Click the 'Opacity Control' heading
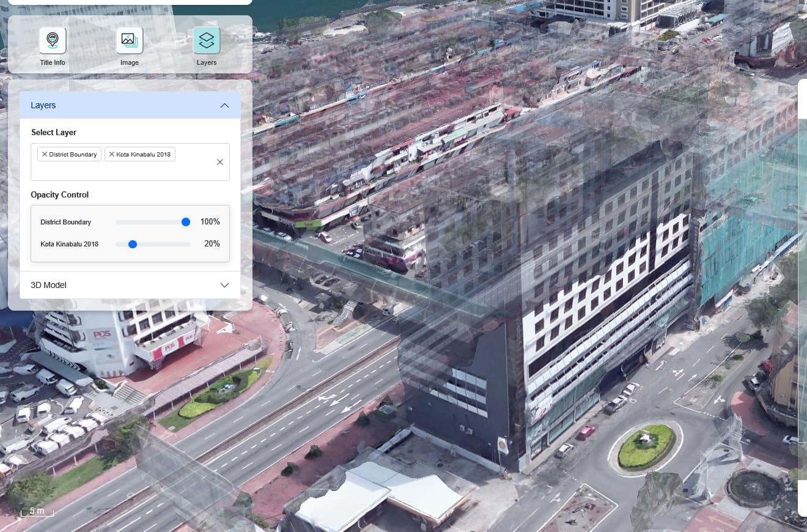 tap(60, 194)
